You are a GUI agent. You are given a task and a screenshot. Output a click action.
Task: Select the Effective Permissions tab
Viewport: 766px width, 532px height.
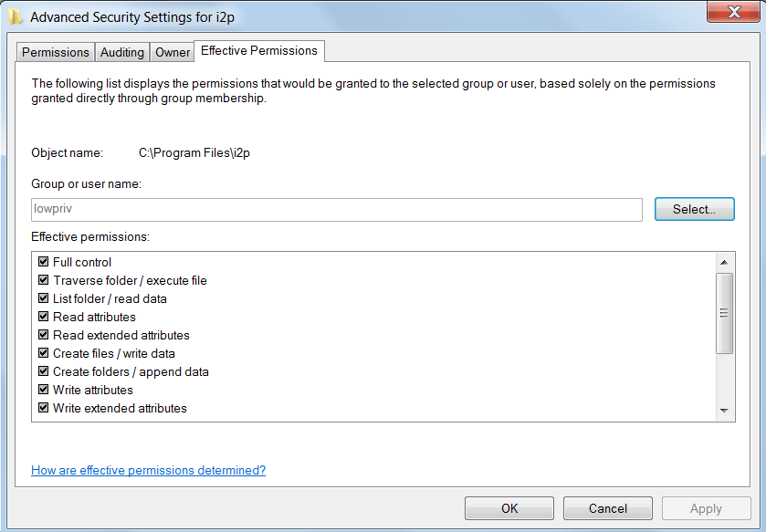(259, 51)
